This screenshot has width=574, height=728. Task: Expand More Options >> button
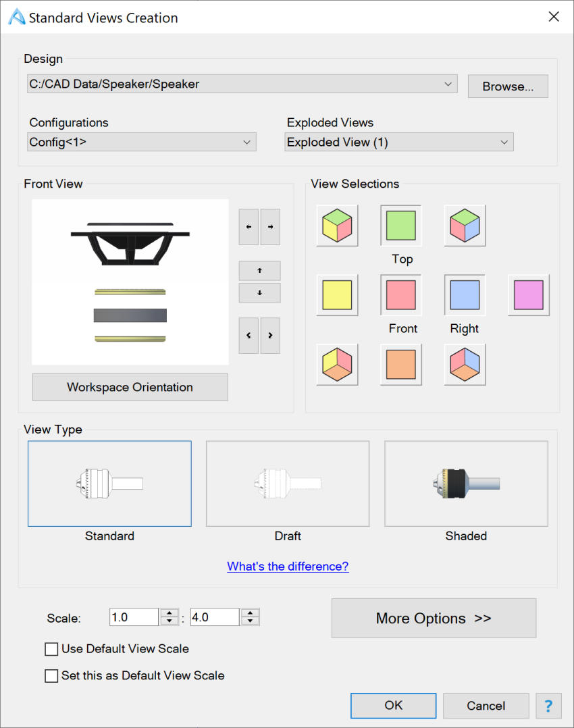pos(434,618)
